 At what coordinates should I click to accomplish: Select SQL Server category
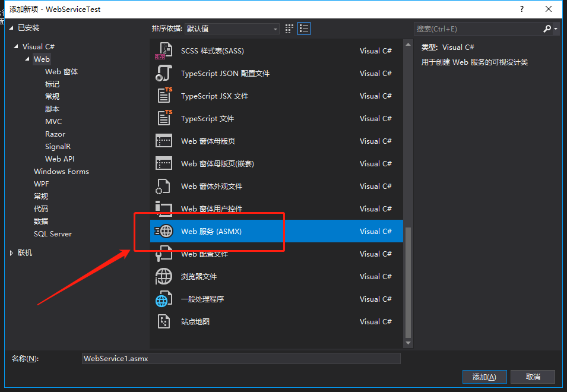point(53,233)
